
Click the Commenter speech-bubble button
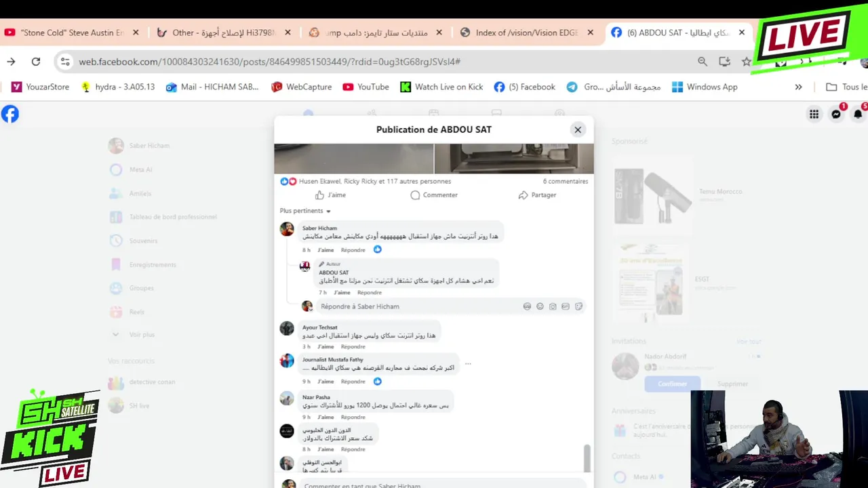[434, 195]
